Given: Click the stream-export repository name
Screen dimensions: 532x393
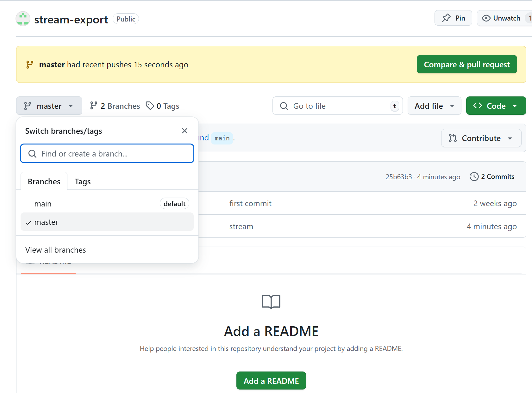Looking at the screenshot, I should (x=71, y=19).
